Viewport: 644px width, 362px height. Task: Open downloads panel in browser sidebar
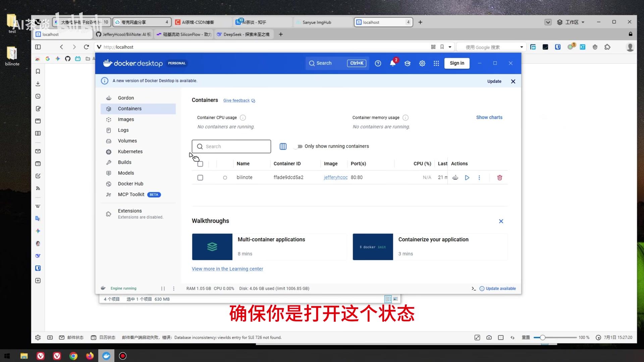[x=38, y=84]
